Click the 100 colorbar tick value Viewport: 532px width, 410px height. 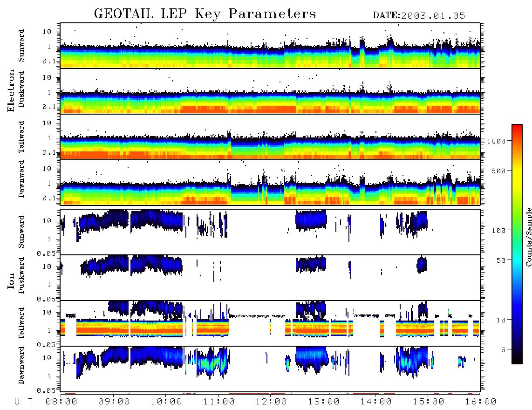(499, 231)
